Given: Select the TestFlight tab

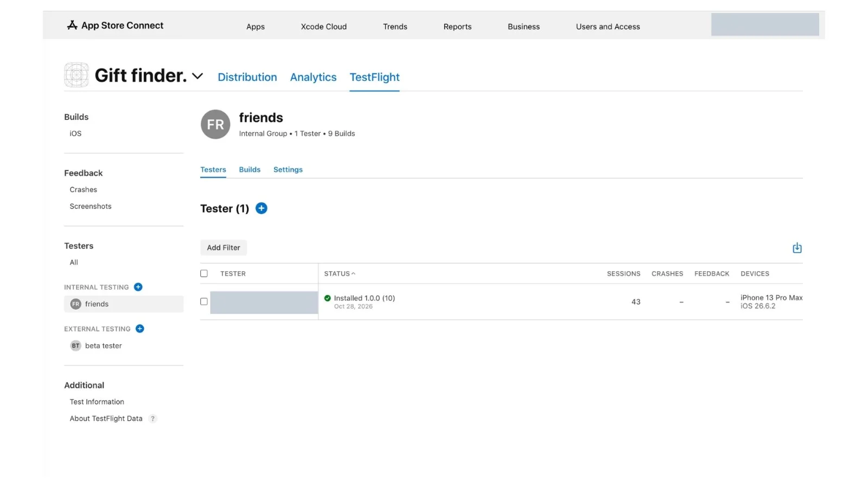Looking at the screenshot, I should pos(374,77).
